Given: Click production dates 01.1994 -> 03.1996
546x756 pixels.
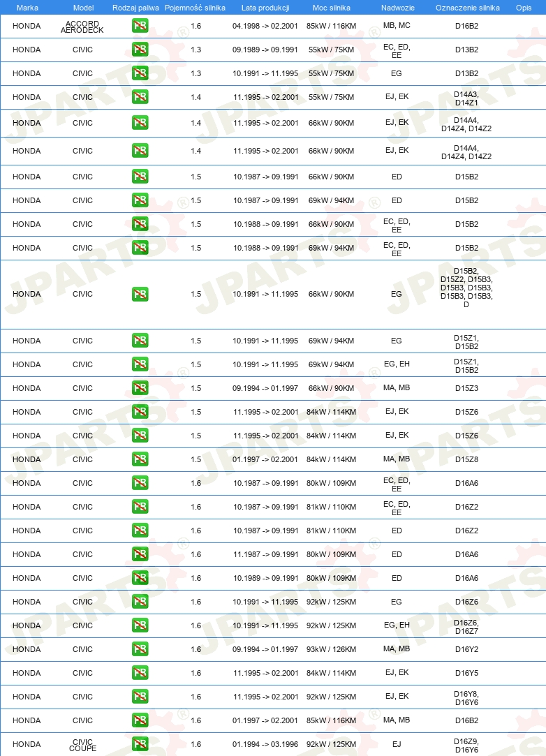Looking at the screenshot, I should tap(265, 744).
